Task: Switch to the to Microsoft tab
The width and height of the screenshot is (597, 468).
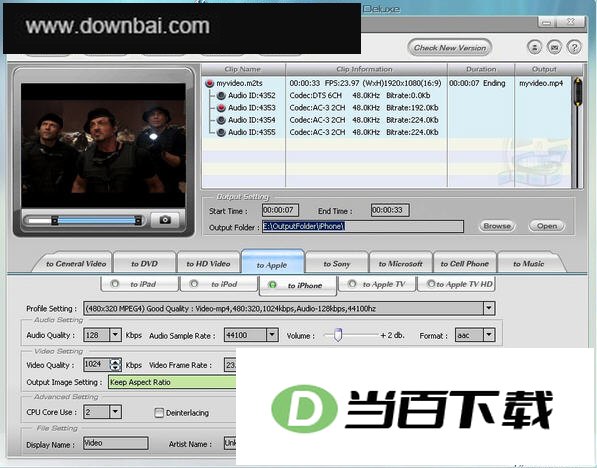Action: 401,264
